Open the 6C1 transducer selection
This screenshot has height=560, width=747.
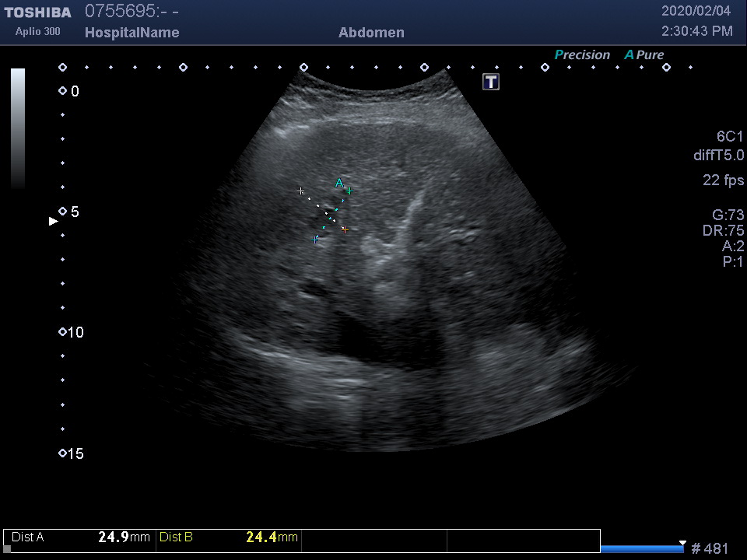(730, 137)
